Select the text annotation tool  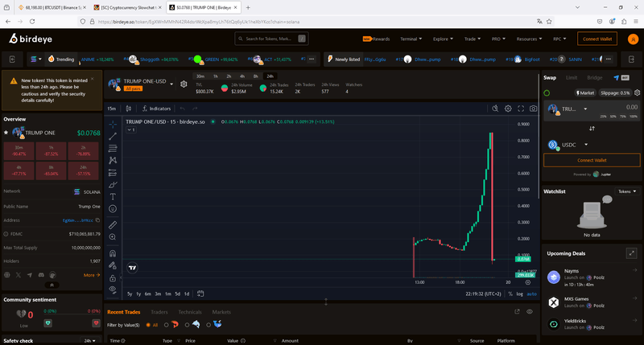pos(113,197)
